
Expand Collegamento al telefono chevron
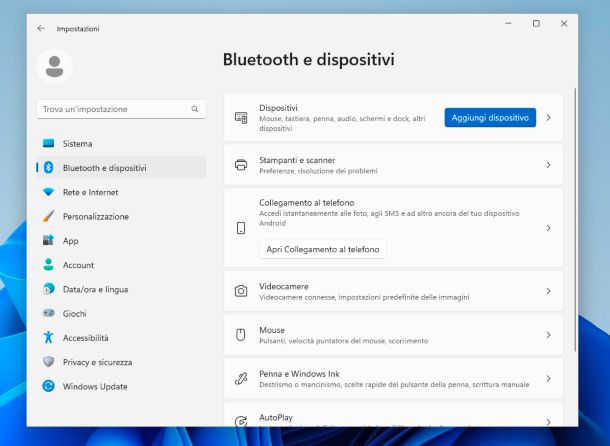click(x=548, y=228)
